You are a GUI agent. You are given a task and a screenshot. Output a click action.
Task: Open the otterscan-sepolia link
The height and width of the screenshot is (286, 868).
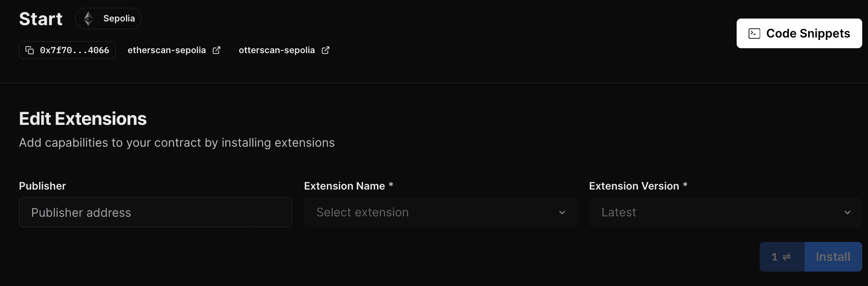pos(277,50)
